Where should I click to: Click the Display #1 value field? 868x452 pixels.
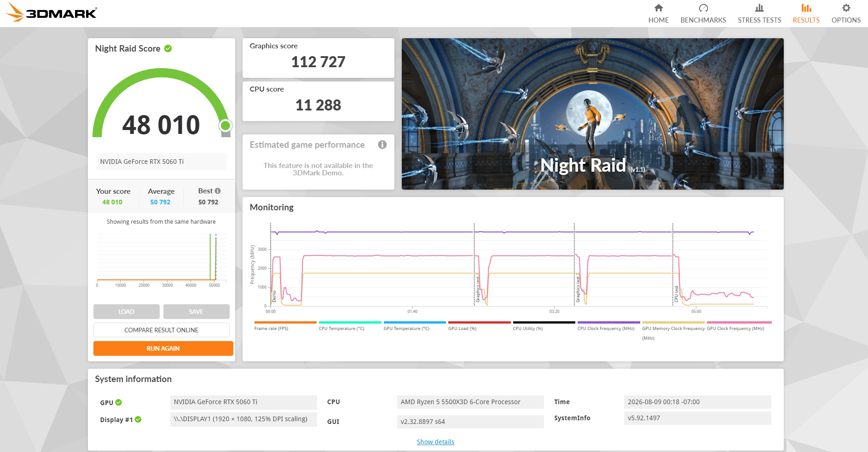coord(243,419)
